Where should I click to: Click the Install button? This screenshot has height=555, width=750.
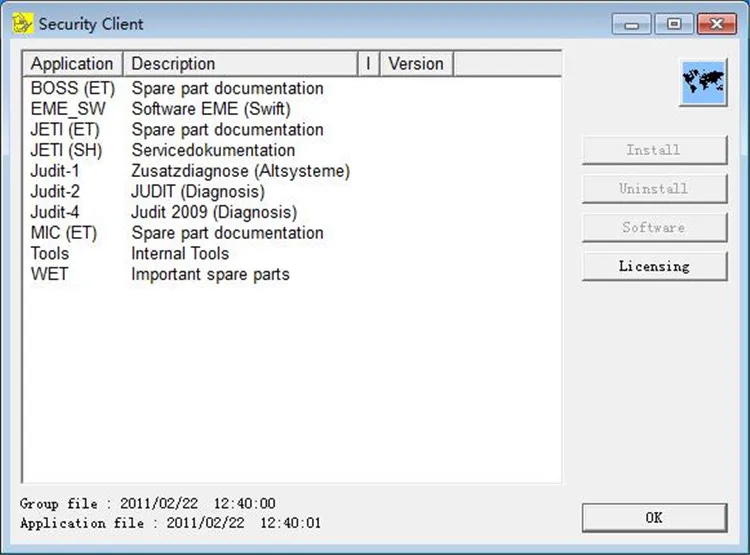coord(654,150)
